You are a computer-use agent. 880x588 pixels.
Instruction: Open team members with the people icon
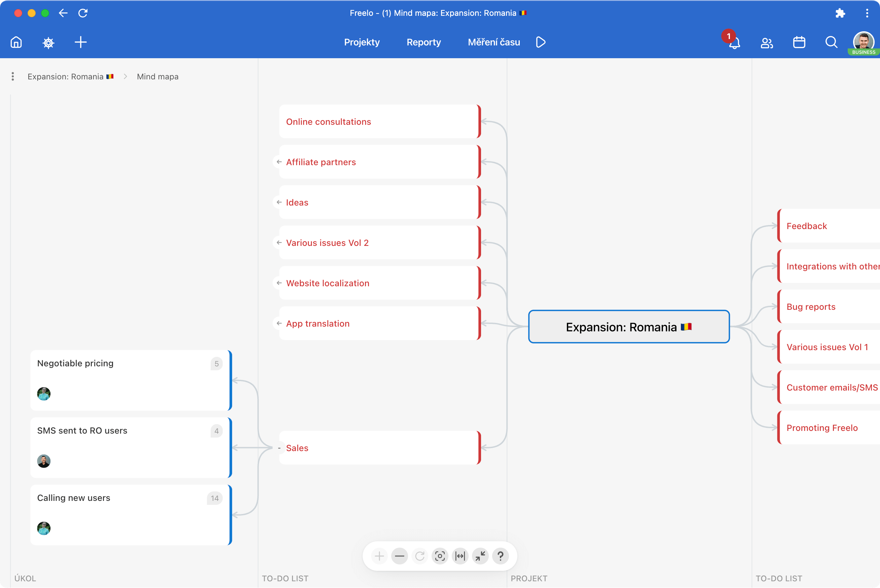click(767, 43)
